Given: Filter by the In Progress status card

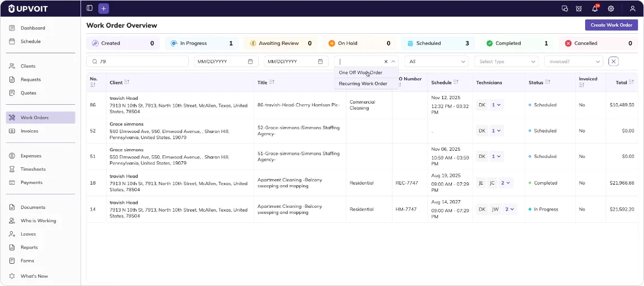Looking at the screenshot, I should [202, 43].
